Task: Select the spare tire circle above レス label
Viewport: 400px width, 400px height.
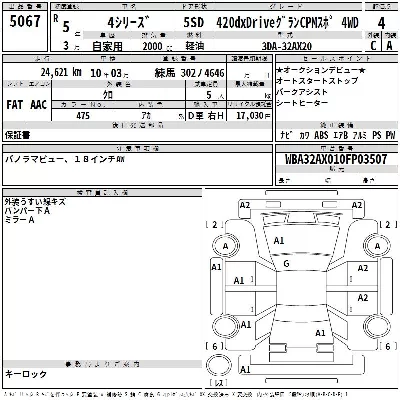Action: (x=219, y=365)
